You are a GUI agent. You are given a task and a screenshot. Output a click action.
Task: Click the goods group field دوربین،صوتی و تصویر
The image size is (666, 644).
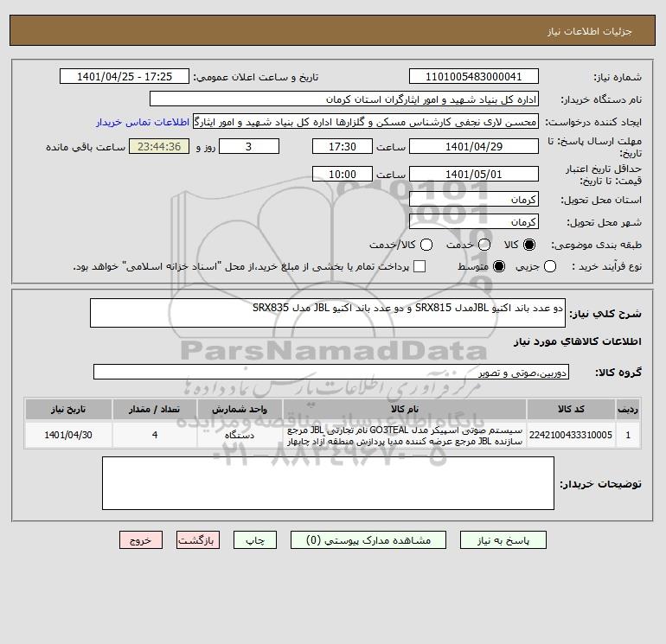click(331, 372)
